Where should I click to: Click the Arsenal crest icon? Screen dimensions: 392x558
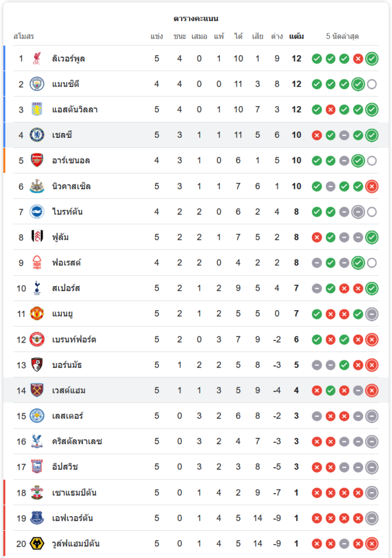click(37, 161)
